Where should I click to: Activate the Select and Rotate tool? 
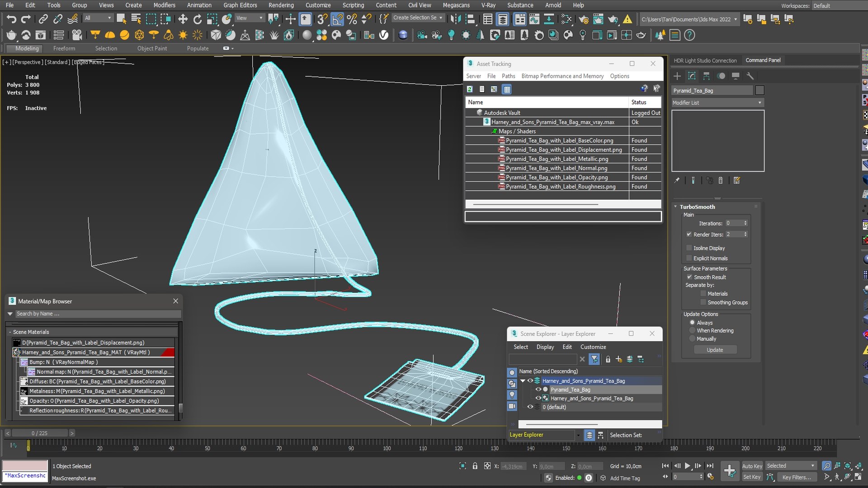point(198,19)
